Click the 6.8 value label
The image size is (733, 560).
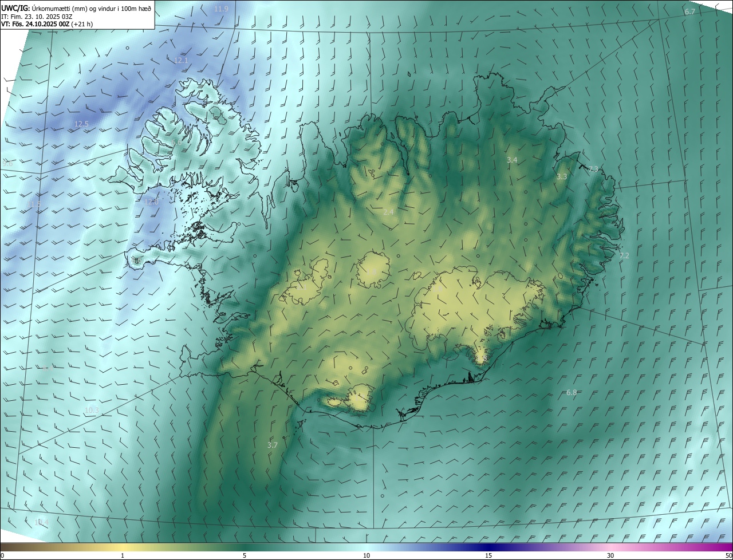[x=572, y=393]
